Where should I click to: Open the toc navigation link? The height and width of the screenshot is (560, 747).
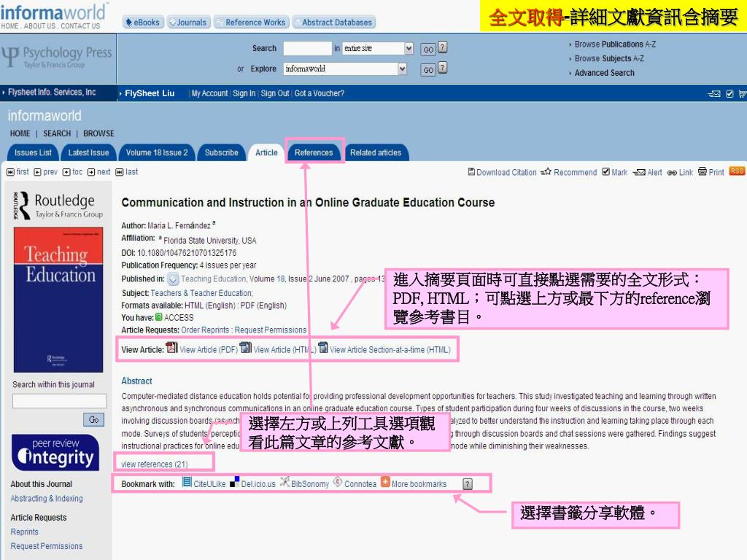pos(73,172)
